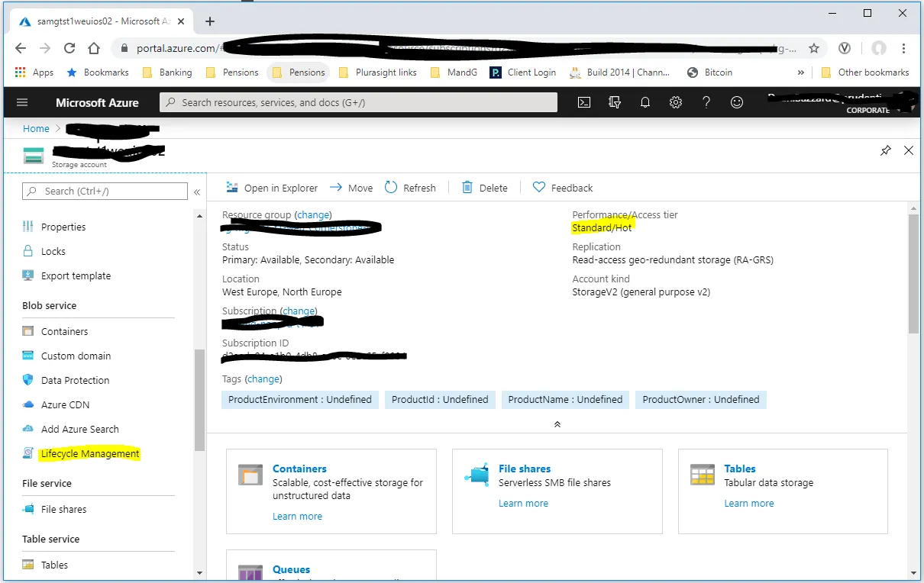Click Learn more under Tables tile
Viewport: 924px width, 583px height.
click(x=749, y=504)
